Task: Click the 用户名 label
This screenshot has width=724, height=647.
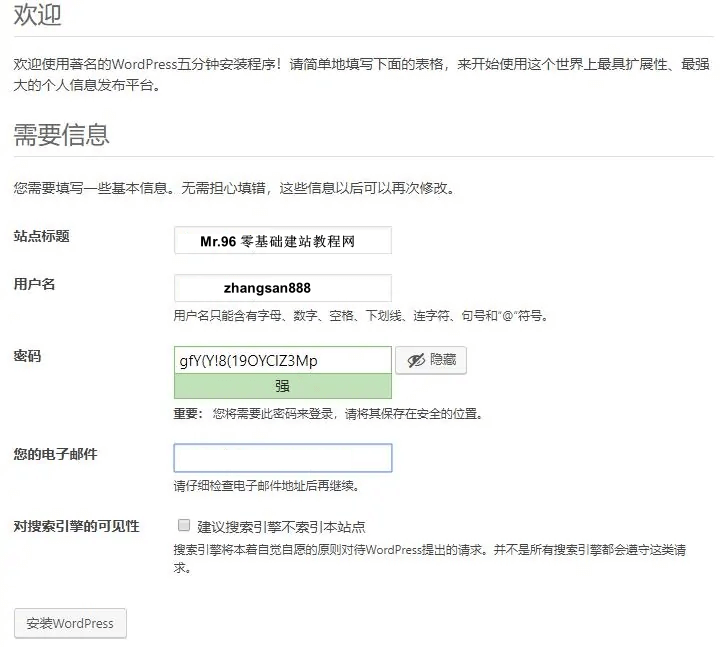Action: click(x=35, y=284)
